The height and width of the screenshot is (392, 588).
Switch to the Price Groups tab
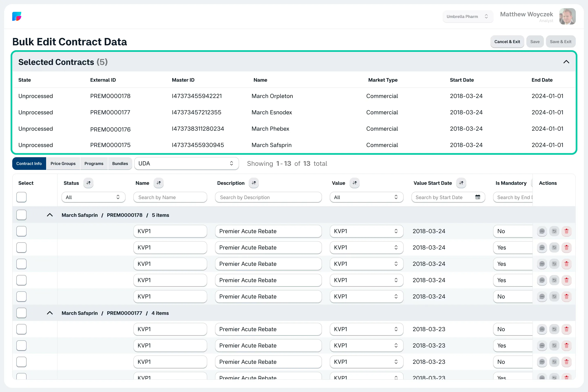63,164
